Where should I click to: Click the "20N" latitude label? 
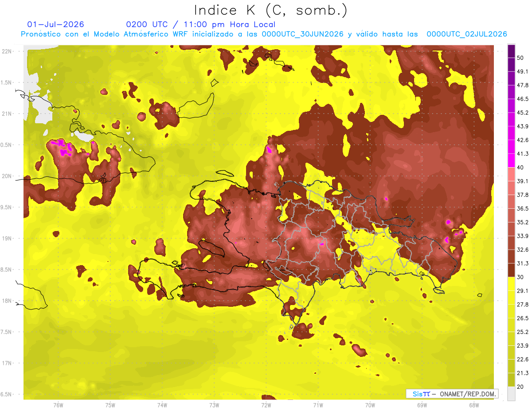point(7,176)
